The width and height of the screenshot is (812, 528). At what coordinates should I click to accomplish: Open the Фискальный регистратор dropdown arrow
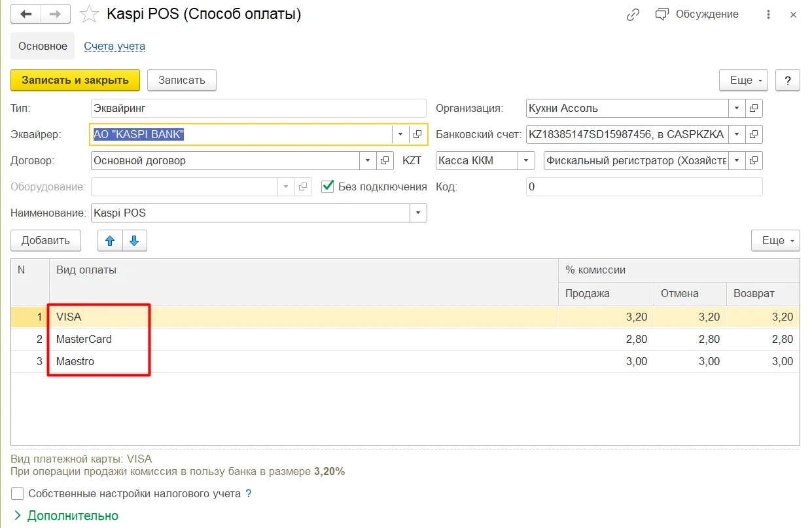tap(737, 160)
